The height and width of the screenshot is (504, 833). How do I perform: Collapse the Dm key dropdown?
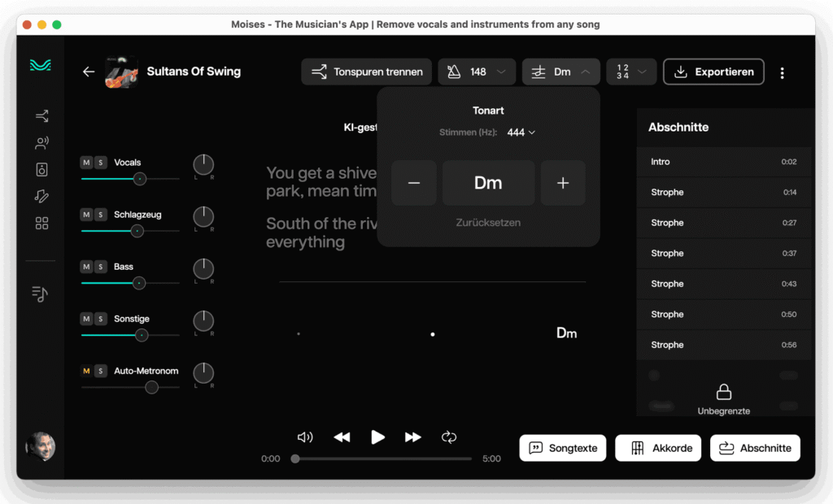(x=561, y=72)
